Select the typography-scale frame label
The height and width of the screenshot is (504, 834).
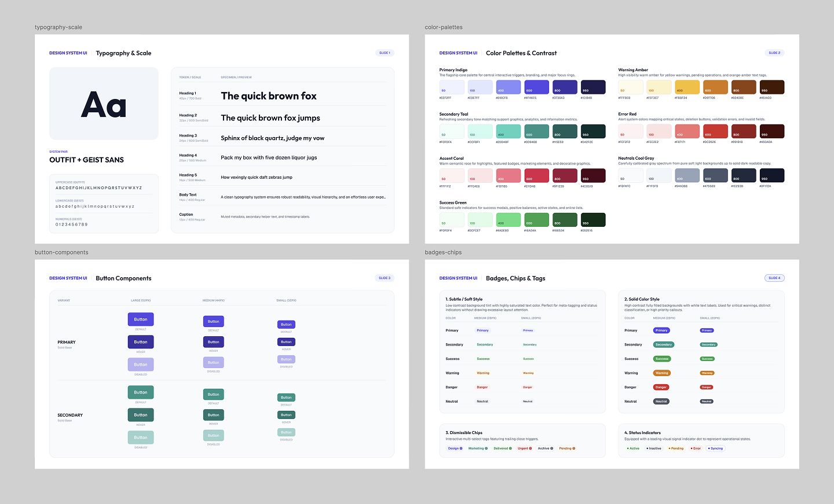(x=58, y=27)
